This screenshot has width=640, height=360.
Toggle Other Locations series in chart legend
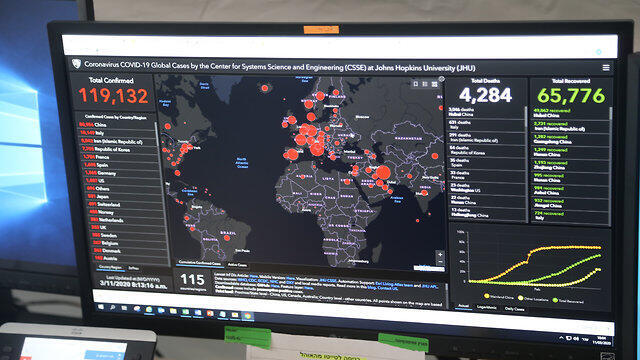533,298
